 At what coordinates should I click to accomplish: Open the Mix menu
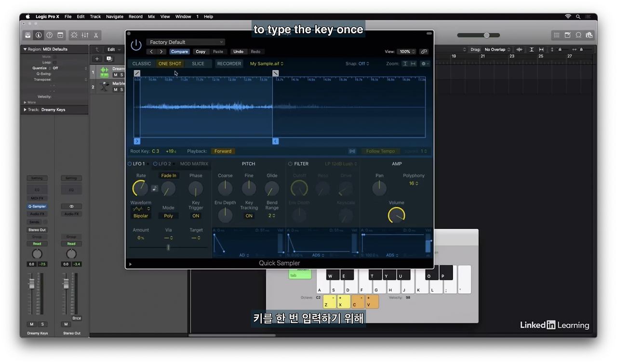151,16
